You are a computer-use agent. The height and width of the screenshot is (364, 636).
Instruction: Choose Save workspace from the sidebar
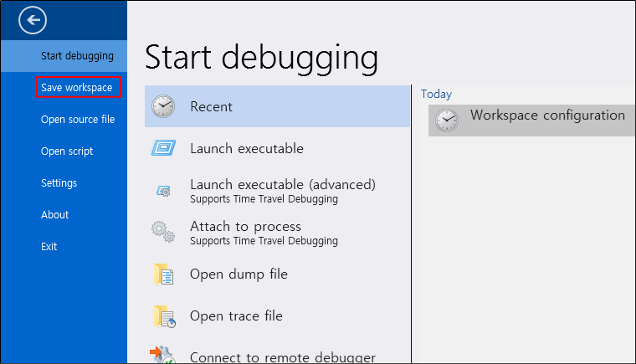click(x=76, y=88)
